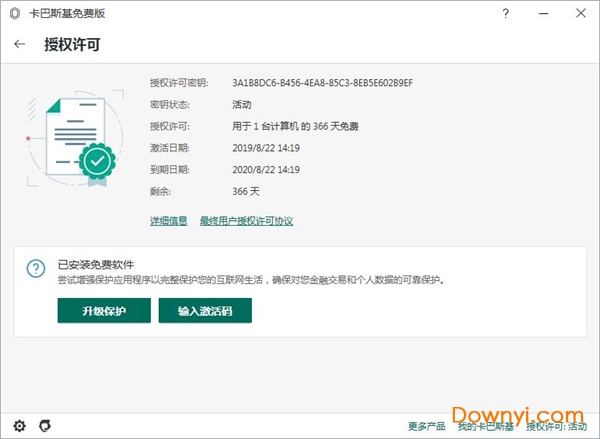The height and width of the screenshot is (439, 600).
Task: Click the license certificate illustration
Action: click(73, 135)
